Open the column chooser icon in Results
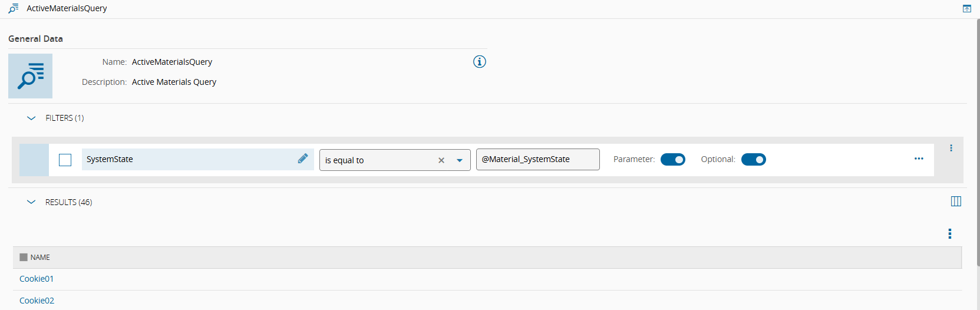Screen dimensions: 980x310 coord(956,202)
